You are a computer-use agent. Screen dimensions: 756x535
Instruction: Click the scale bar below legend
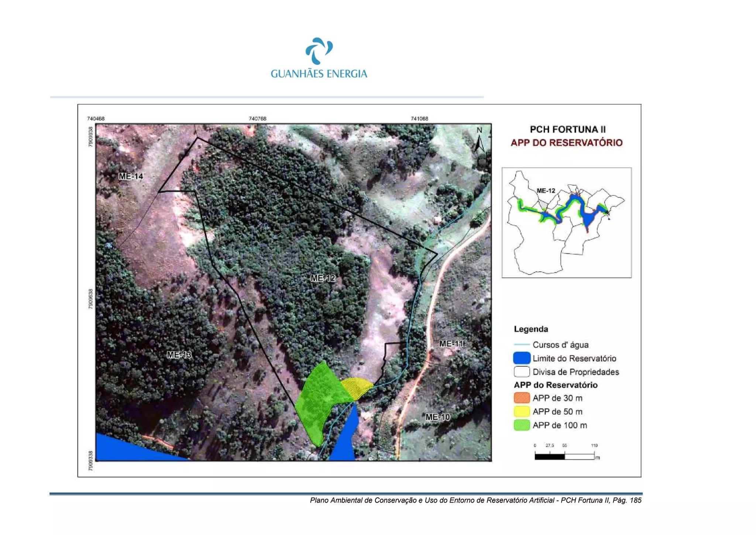click(567, 453)
